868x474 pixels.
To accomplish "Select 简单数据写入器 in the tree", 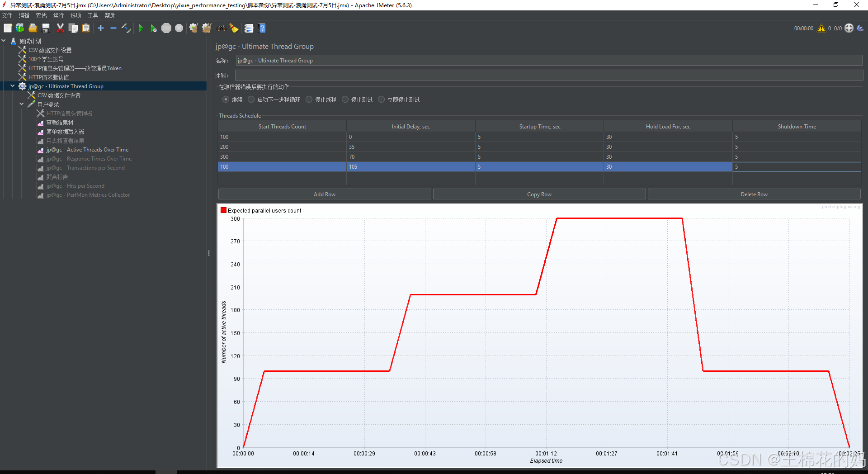I will 65,132.
